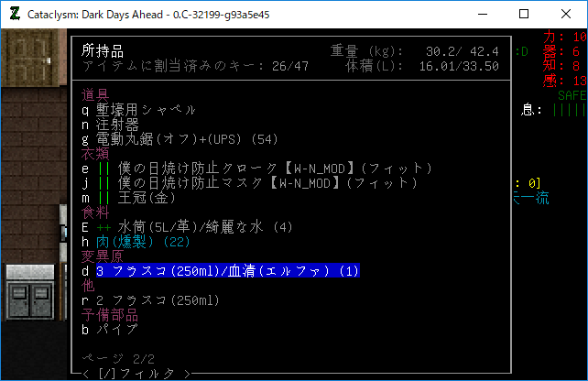This screenshot has width=588, height=381.
Task: Select the 王冠(金) item
Action: click(x=125, y=198)
